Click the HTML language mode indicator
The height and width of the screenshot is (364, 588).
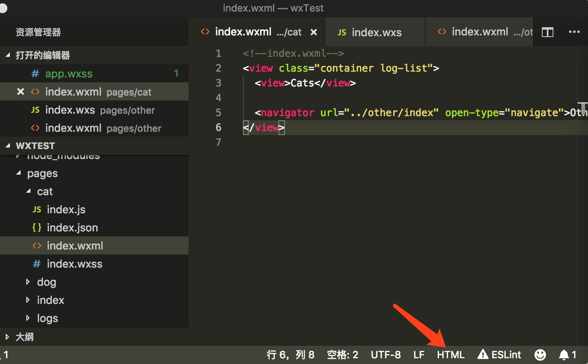(450, 354)
